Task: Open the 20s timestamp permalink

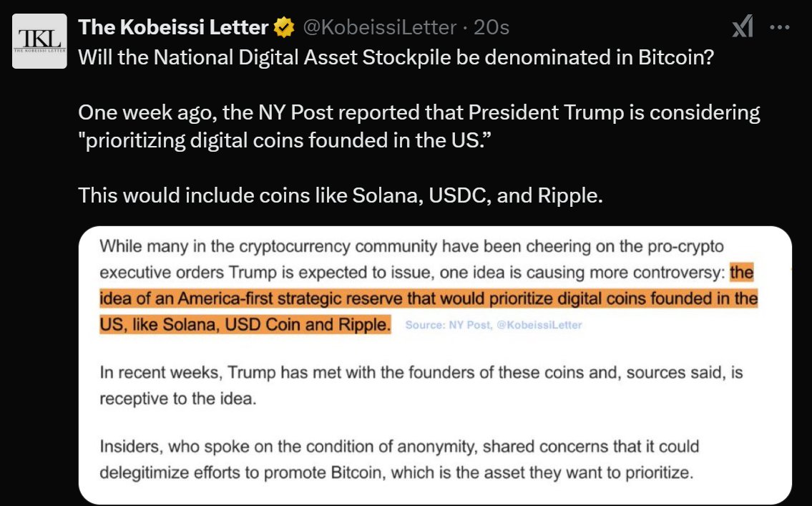Action: 491,27
